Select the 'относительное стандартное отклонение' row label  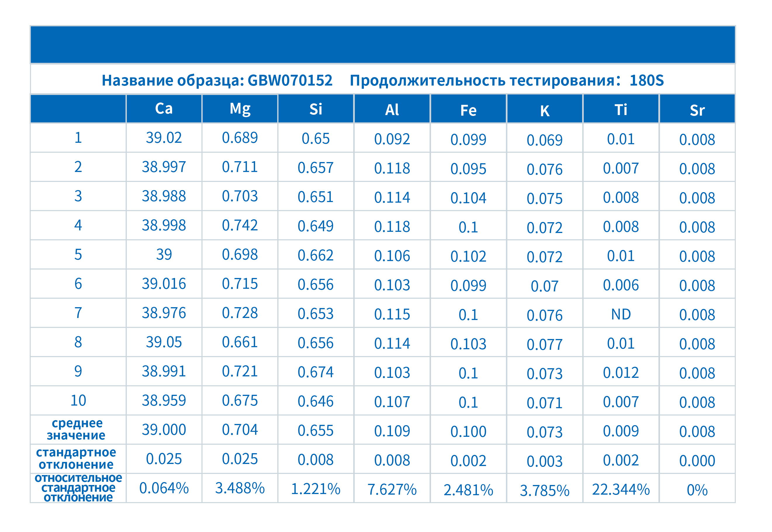coord(78,488)
